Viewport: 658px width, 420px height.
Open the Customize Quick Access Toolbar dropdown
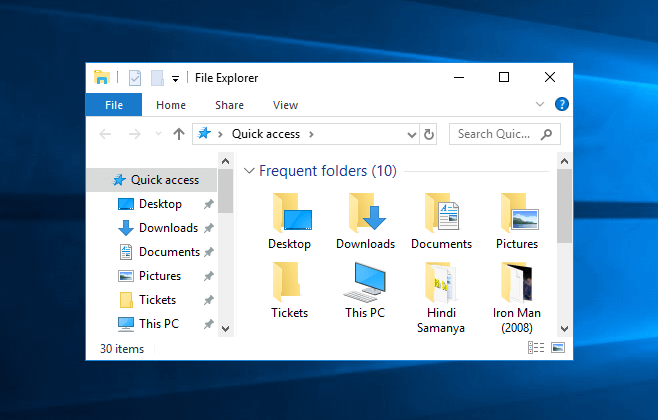click(x=175, y=78)
